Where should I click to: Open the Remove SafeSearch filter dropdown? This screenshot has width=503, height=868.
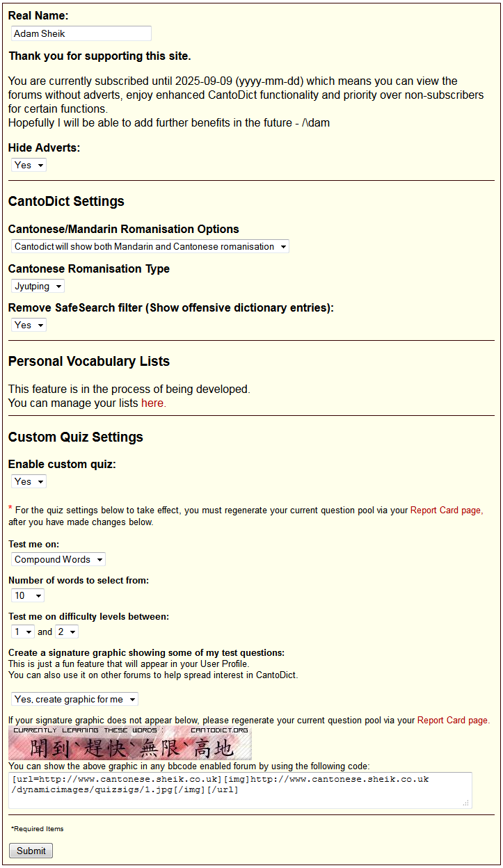[x=29, y=325]
